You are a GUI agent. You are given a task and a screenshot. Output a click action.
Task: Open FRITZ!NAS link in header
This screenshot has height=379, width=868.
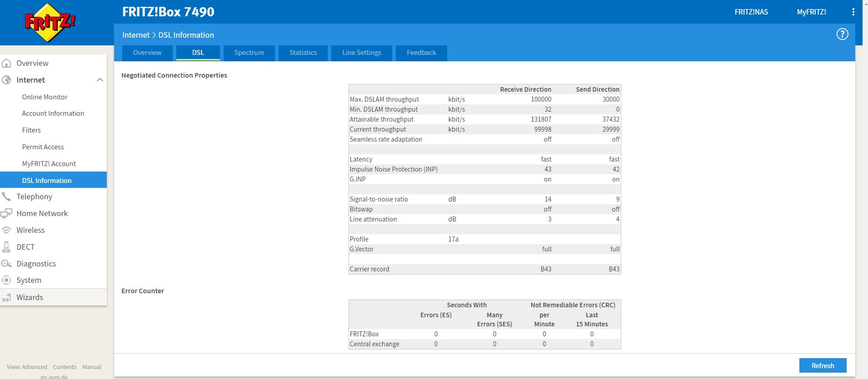(x=751, y=12)
